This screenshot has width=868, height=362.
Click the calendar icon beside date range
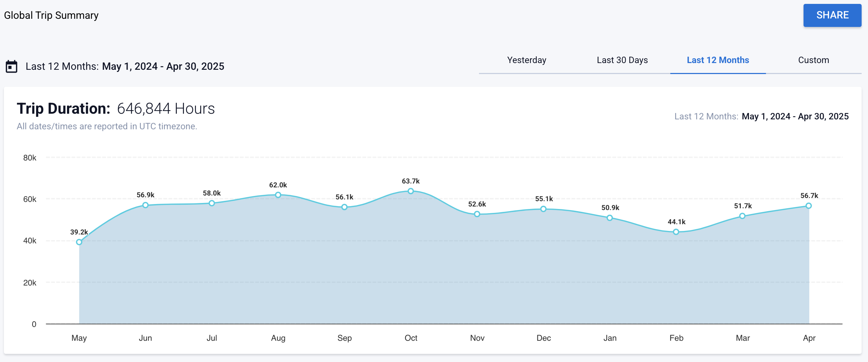(x=11, y=66)
